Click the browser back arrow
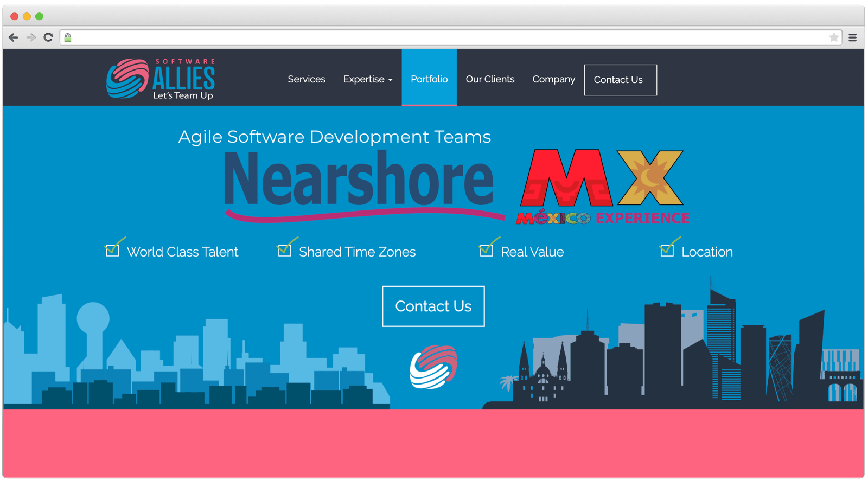Image resolution: width=868 pixels, height=493 pixels. point(14,37)
